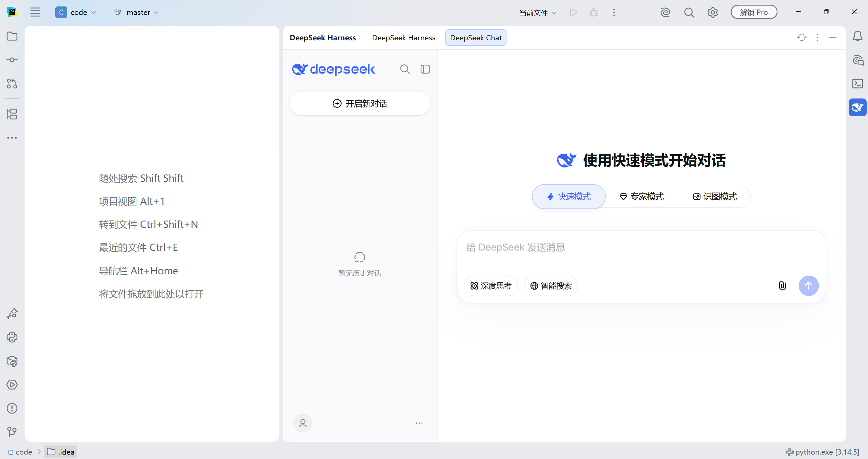The width and height of the screenshot is (868, 459).
Task: Send the message with arrow button
Action: 809,286
